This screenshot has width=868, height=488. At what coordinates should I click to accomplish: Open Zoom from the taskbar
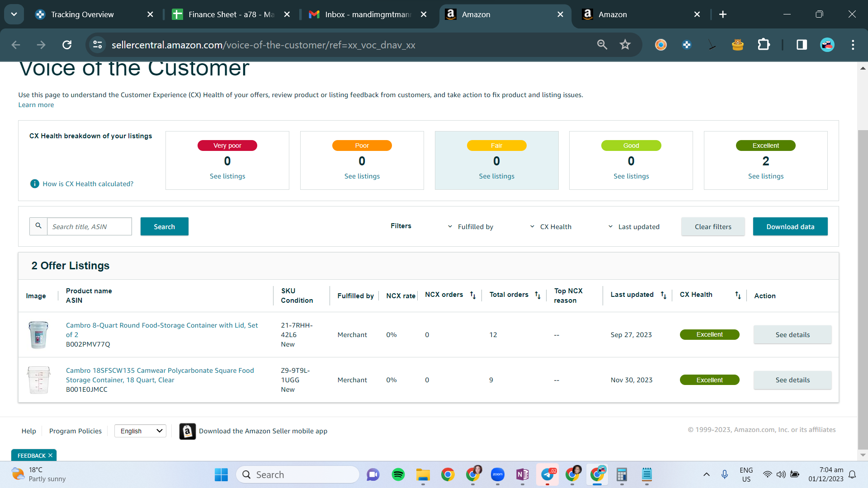click(498, 474)
